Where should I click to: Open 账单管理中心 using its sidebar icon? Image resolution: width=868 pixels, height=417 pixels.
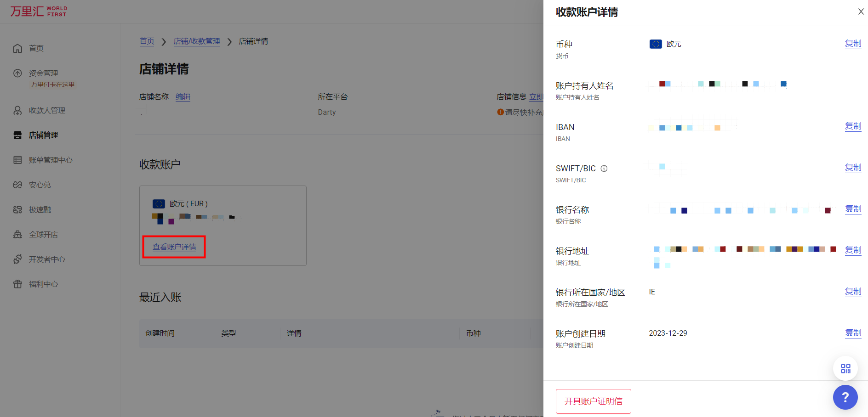point(17,160)
